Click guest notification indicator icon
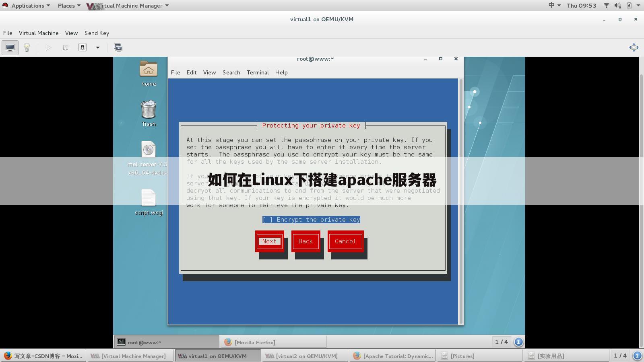 [518, 342]
